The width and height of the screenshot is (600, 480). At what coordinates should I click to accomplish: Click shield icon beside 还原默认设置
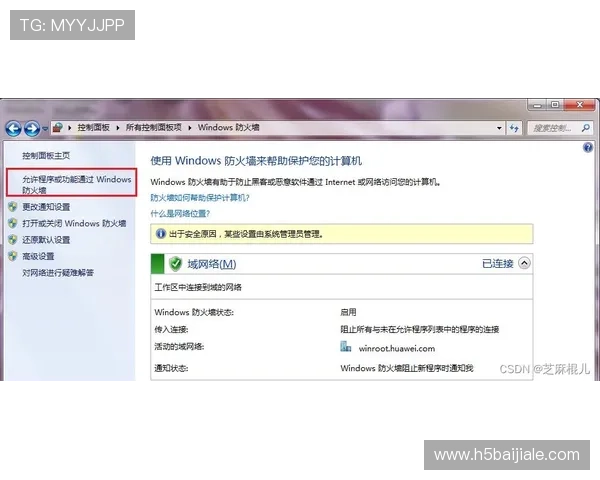tap(13, 240)
